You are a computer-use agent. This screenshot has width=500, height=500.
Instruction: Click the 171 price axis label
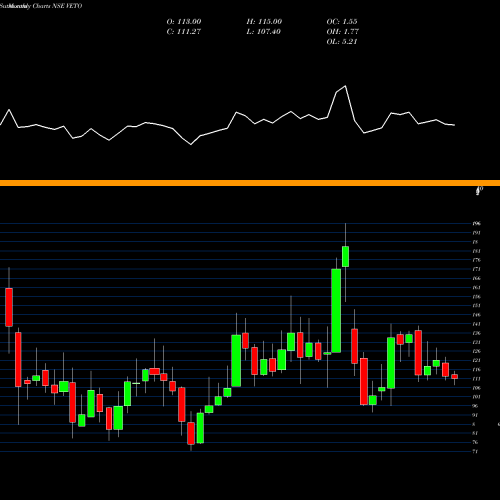pos(476,269)
